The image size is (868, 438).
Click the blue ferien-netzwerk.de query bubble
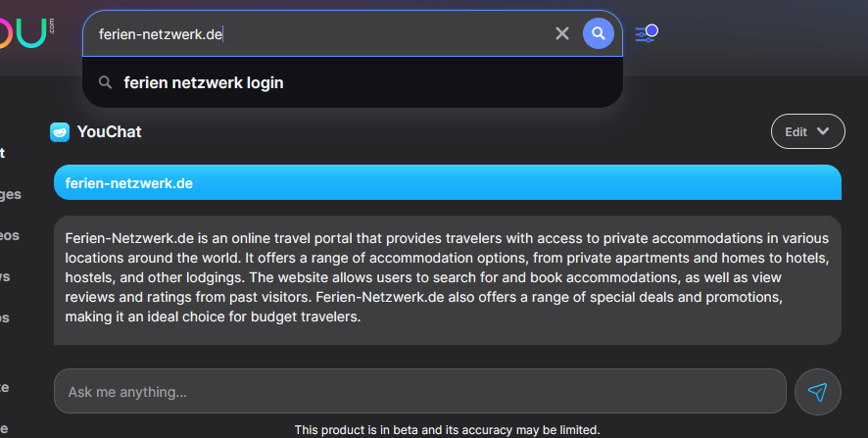(x=447, y=182)
